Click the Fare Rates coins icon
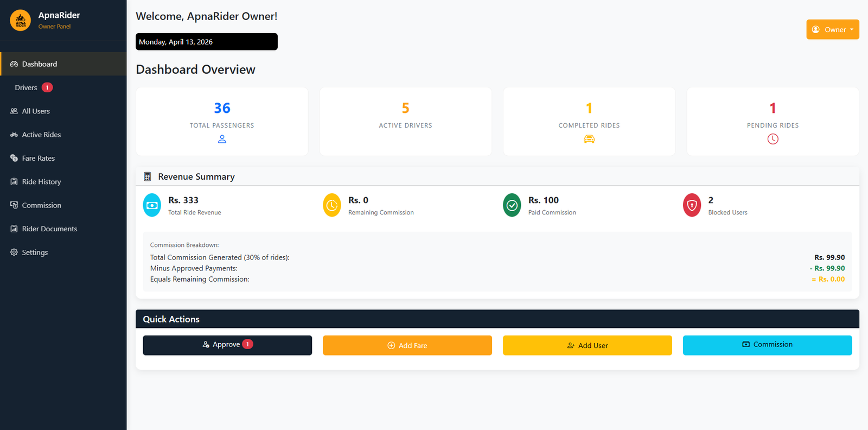The width and height of the screenshot is (868, 430). point(14,159)
